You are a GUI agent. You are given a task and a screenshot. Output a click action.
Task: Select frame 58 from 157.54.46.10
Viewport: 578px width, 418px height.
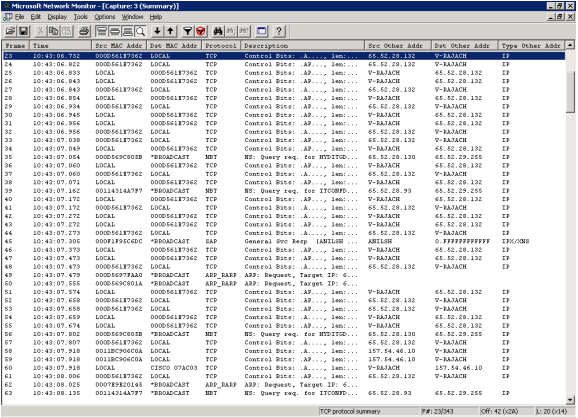[x=284, y=351]
